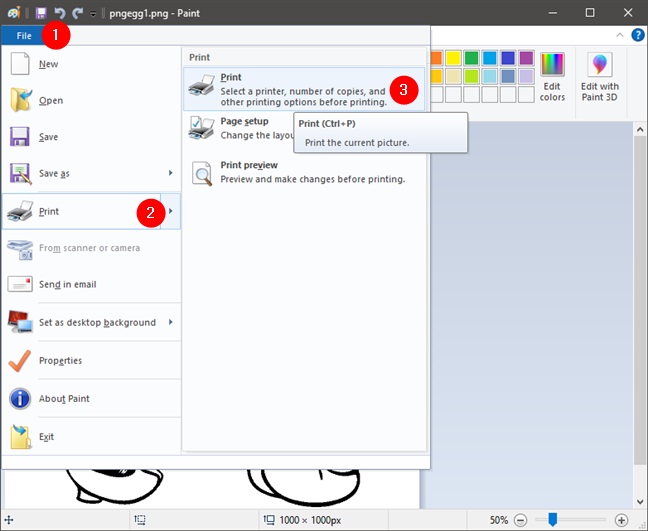Click the Paint Help question mark icon
Image resolution: width=648 pixels, height=531 pixels.
pos(638,35)
